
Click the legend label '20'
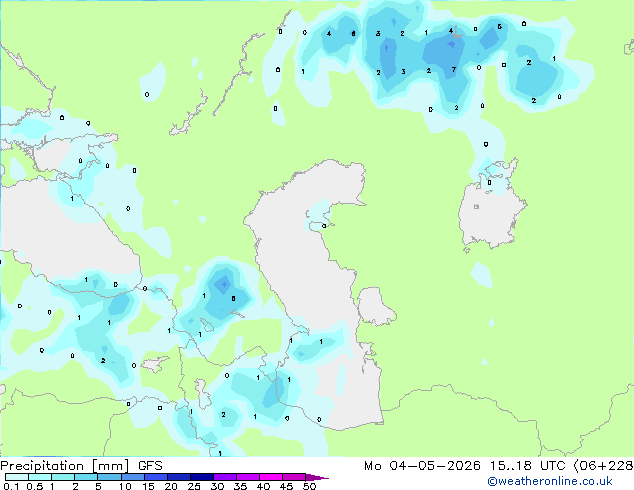pyautogui.click(x=171, y=486)
